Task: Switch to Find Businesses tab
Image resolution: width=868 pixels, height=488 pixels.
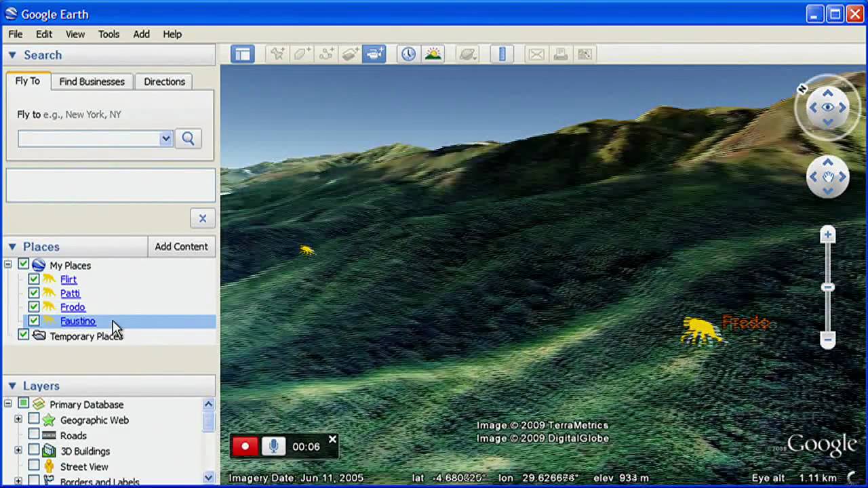Action: click(x=92, y=81)
